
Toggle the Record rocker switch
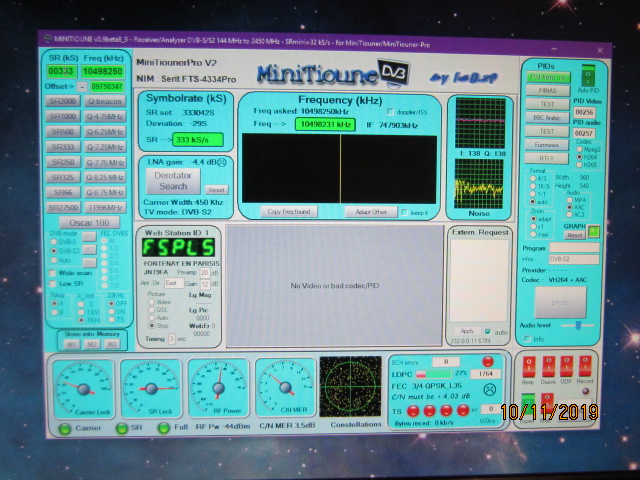(584, 367)
